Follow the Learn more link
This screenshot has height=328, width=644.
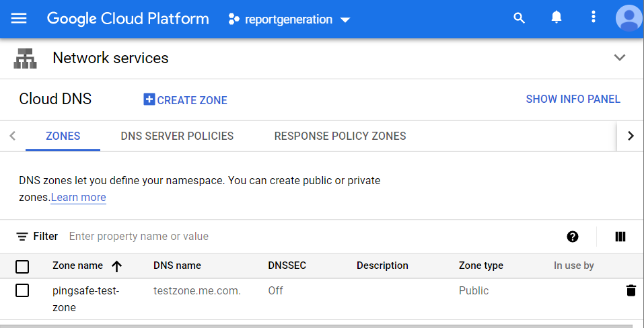pos(79,198)
